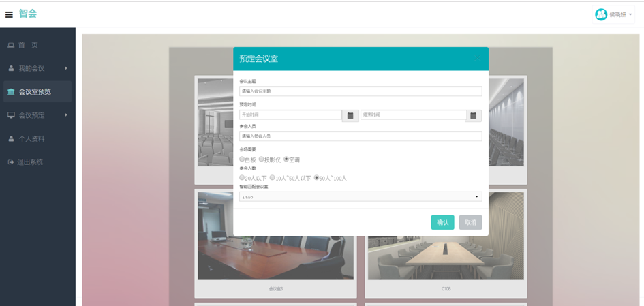Click the top-right meeting room thumbnail
This screenshot has width=644, height=306.
point(506,123)
